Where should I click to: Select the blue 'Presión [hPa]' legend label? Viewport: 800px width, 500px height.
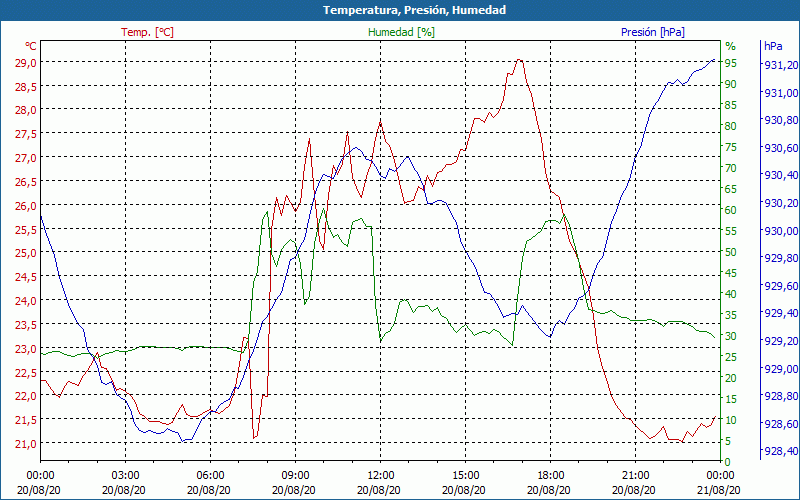coord(653,32)
